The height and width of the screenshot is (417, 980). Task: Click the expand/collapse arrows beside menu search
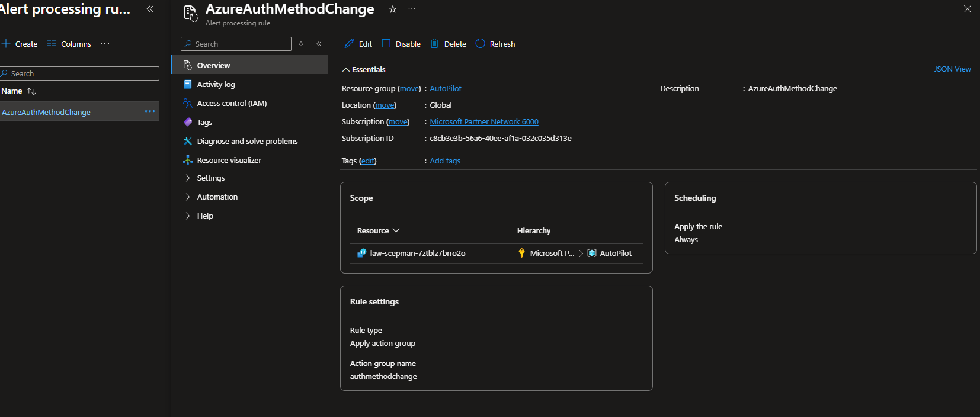[x=301, y=44]
